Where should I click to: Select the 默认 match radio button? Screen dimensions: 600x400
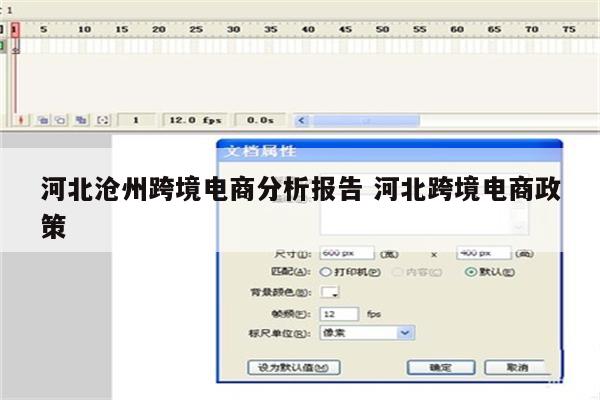471,272
